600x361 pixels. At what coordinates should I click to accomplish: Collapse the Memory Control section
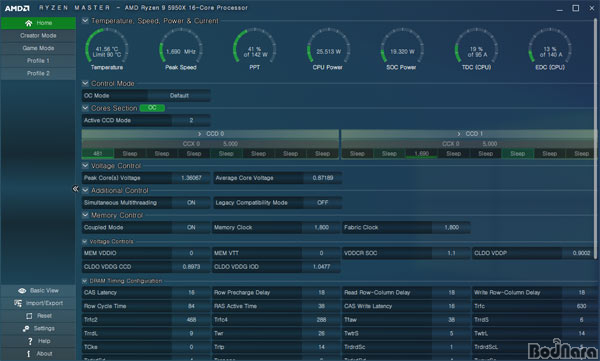coord(85,215)
